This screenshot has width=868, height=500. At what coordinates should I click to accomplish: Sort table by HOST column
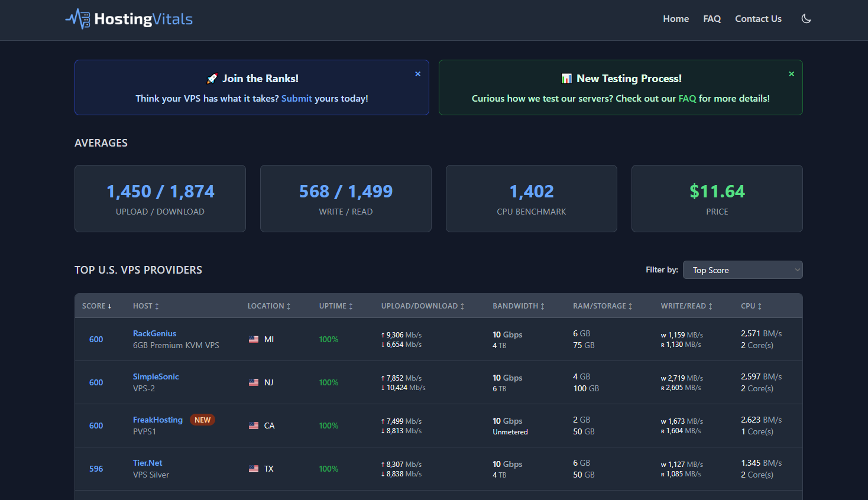(x=146, y=306)
